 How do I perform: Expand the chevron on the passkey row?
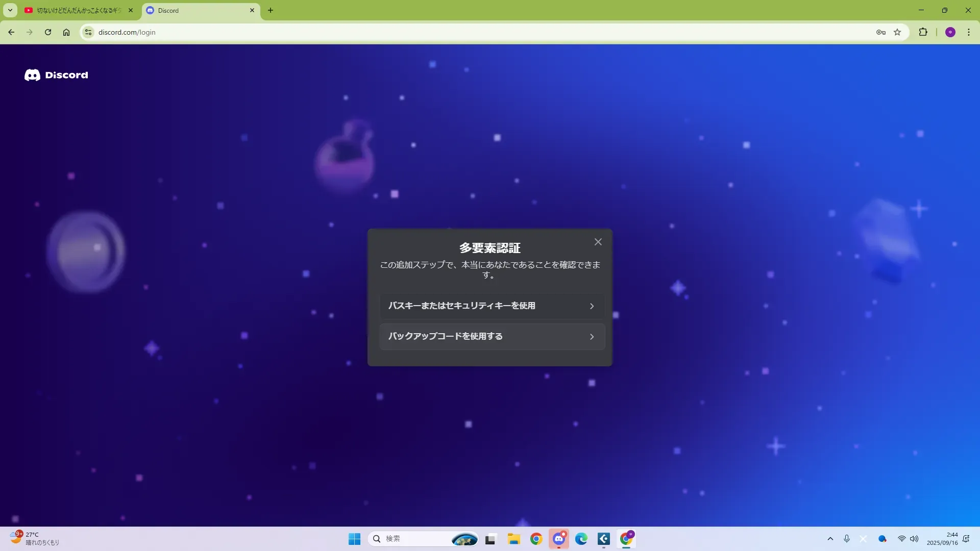(592, 306)
